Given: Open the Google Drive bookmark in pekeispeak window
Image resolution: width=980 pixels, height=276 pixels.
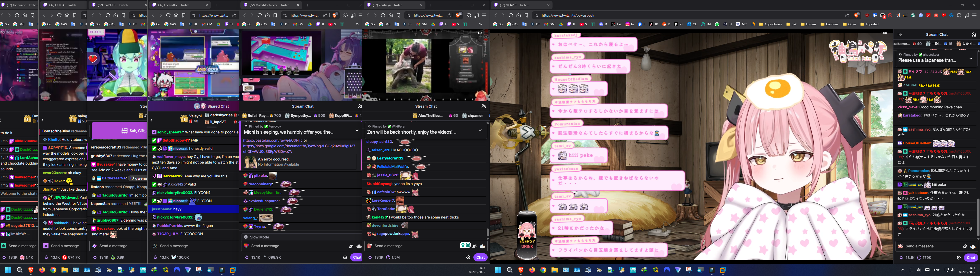Looking at the screenshot, I should coord(561,24).
